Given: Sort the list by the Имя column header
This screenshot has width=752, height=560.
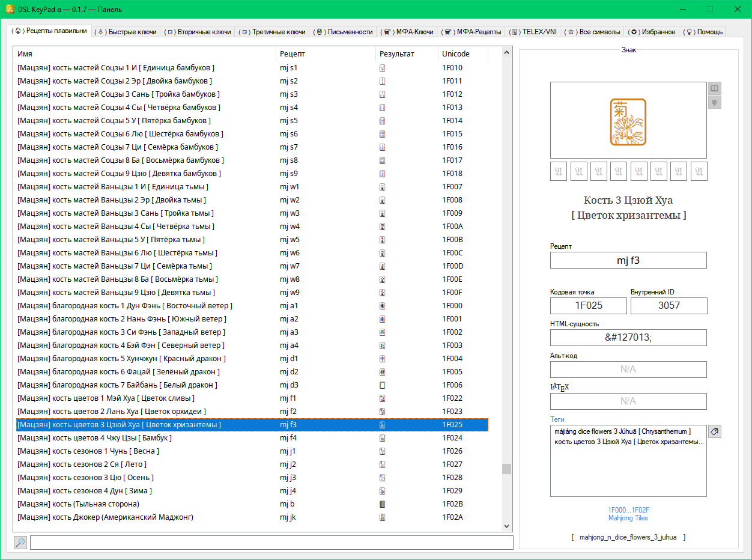Looking at the screenshot, I should point(144,54).
